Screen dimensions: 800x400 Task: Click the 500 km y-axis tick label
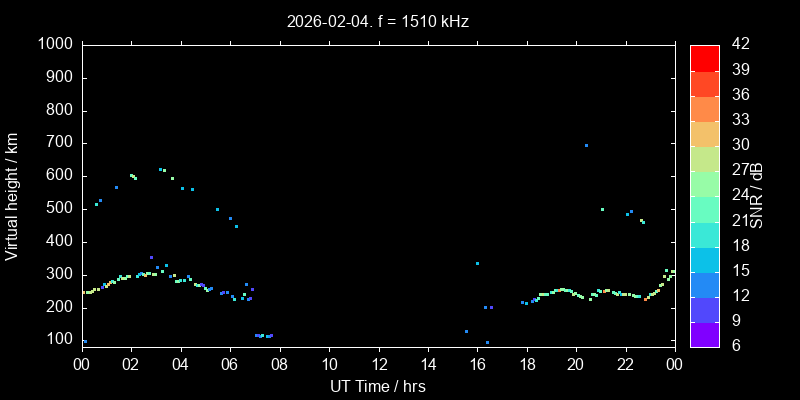coord(58,209)
